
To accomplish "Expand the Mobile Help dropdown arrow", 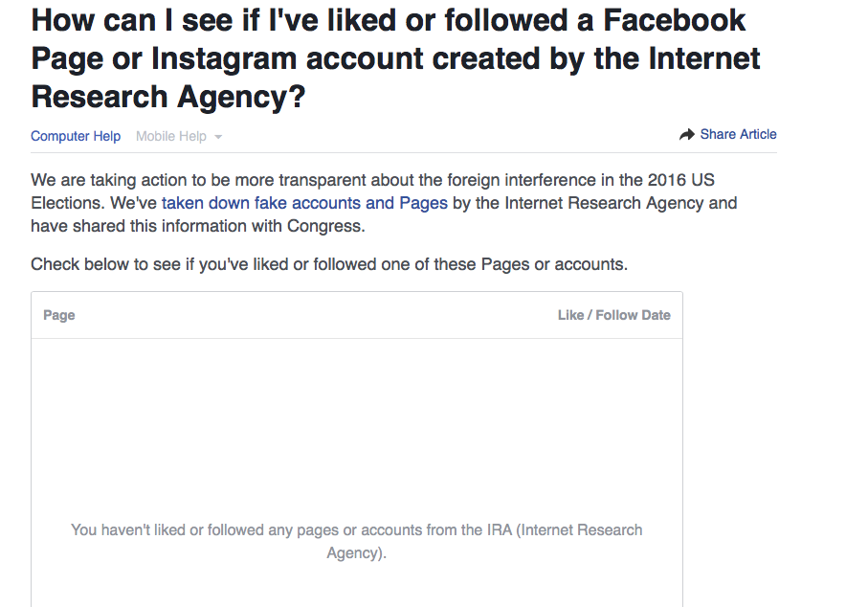I will (x=218, y=137).
